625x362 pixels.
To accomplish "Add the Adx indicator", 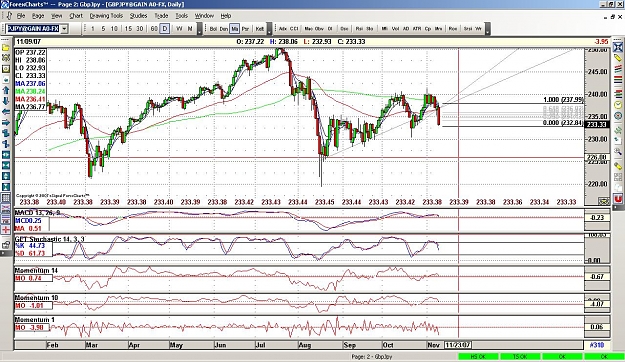I will pyautogui.click(x=283, y=29).
